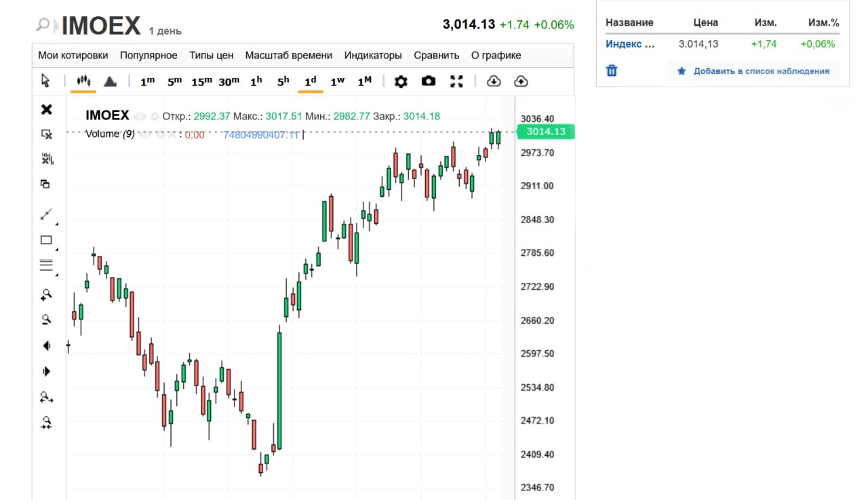Select the trend line drawing tool
The width and height of the screenshot is (868, 500).
[46, 214]
